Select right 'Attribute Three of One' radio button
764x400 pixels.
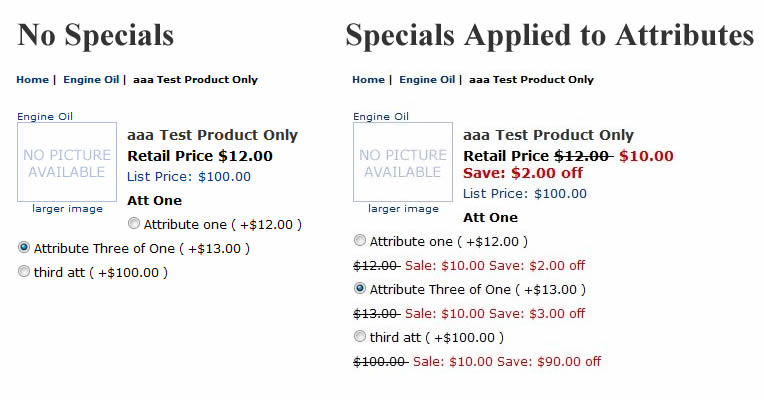[360, 288]
